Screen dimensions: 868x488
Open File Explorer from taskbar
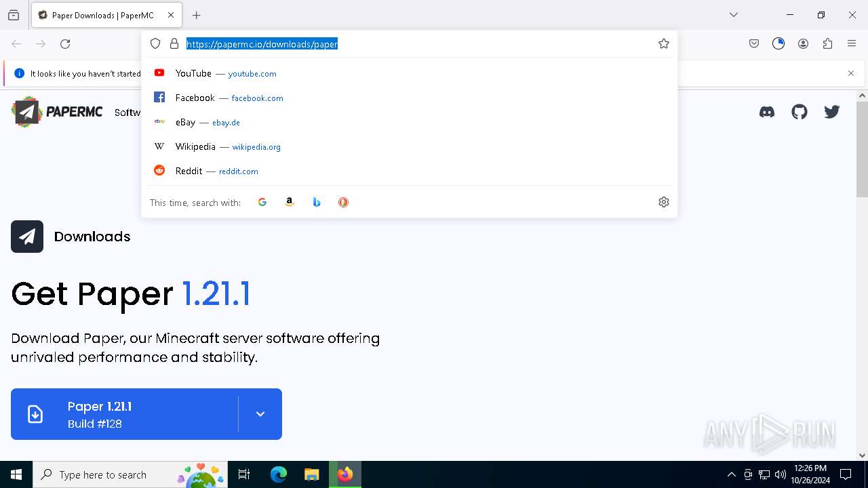(311, 474)
